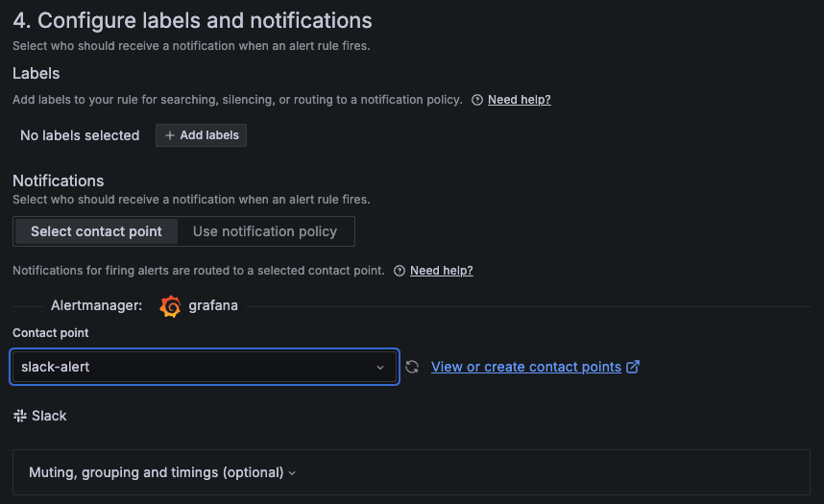
Task: Refresh the contact points list
Action: (x=412, y=367)
